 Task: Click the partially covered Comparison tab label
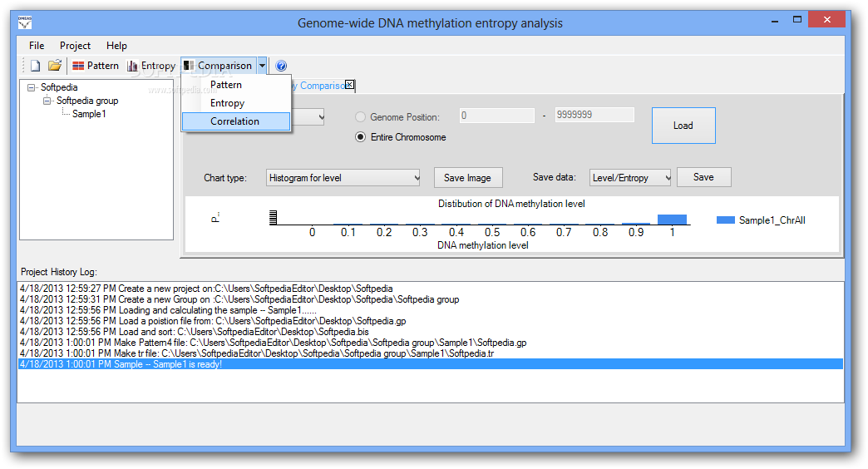coord(318,86)
